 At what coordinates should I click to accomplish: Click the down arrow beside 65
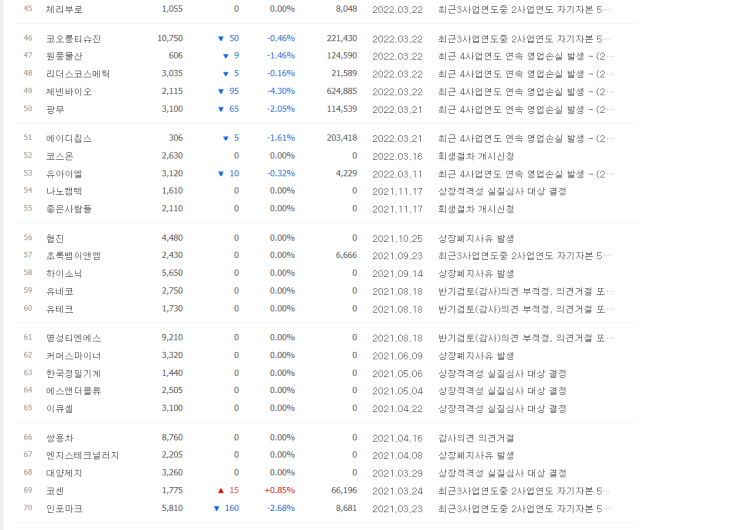pyautogui.click(x=220, y=109)
